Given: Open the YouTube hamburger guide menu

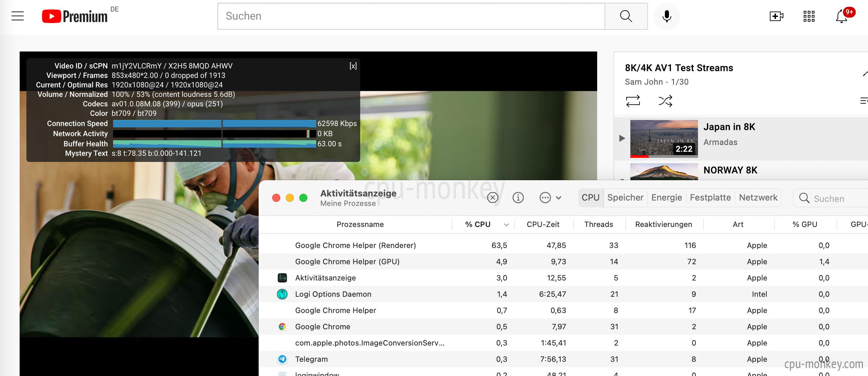Looking at the screenshot, I should tap(18, 16).
